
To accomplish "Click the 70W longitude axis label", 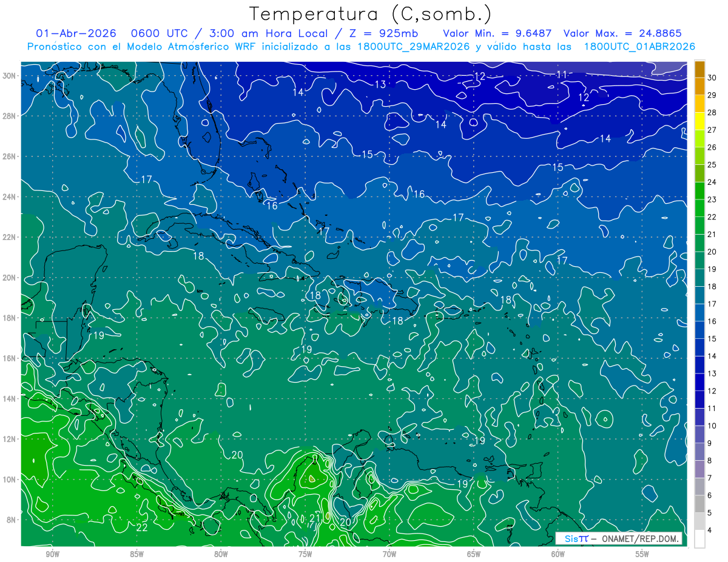I will tap(389, 554).
